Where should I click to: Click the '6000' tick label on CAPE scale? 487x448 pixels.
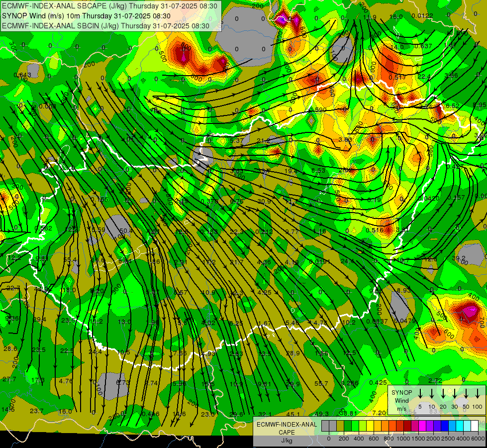478,439
